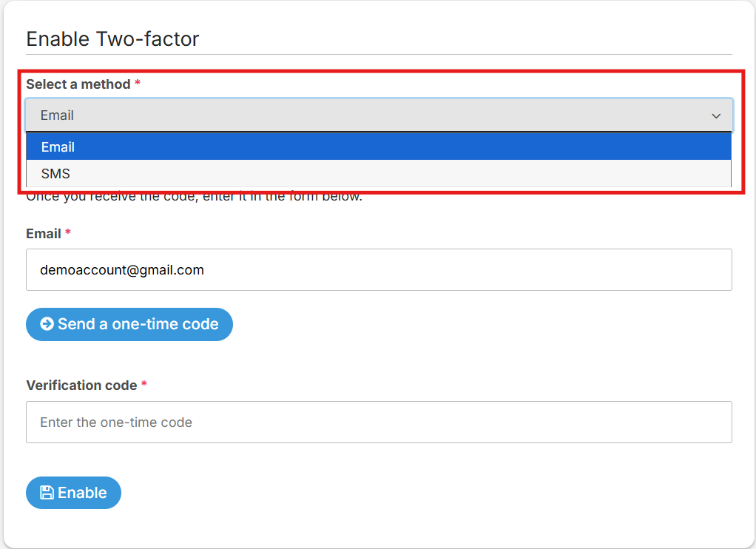This screenshot has height=549, width=756.
Task: Collapse method list using chevron arrow
Action: [715, 116]
